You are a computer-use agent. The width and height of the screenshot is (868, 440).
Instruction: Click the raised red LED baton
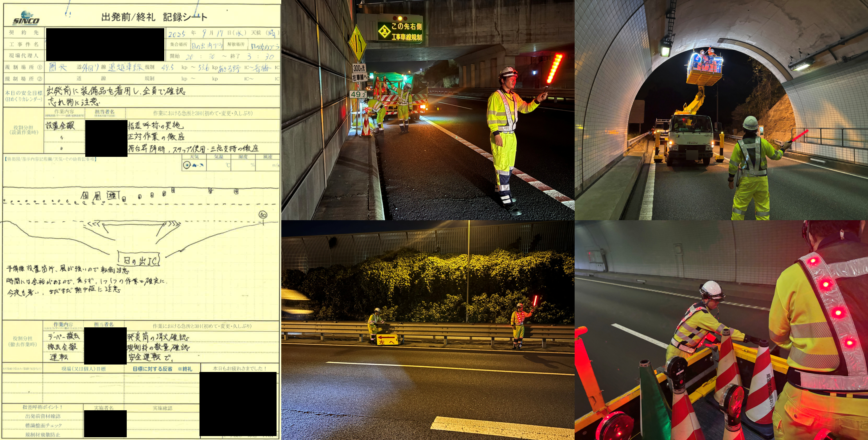pyautogui.click(x=554, y=68)
